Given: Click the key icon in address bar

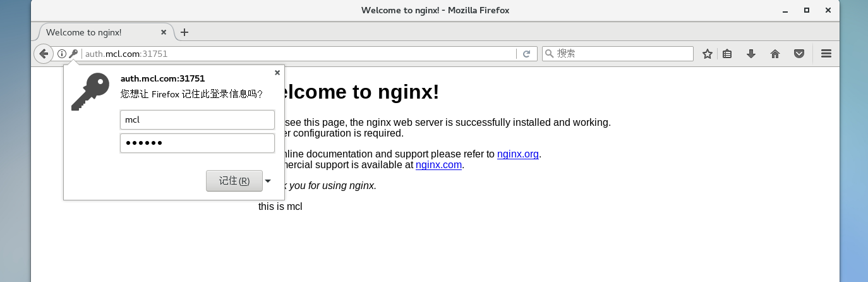Looking at the screenshot, I should (73, 54).
